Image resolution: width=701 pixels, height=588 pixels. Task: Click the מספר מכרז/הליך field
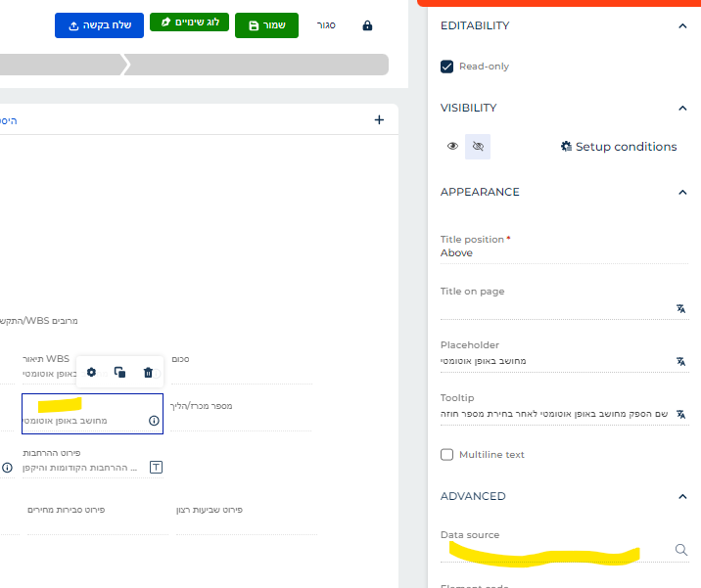tap(241, 417)
